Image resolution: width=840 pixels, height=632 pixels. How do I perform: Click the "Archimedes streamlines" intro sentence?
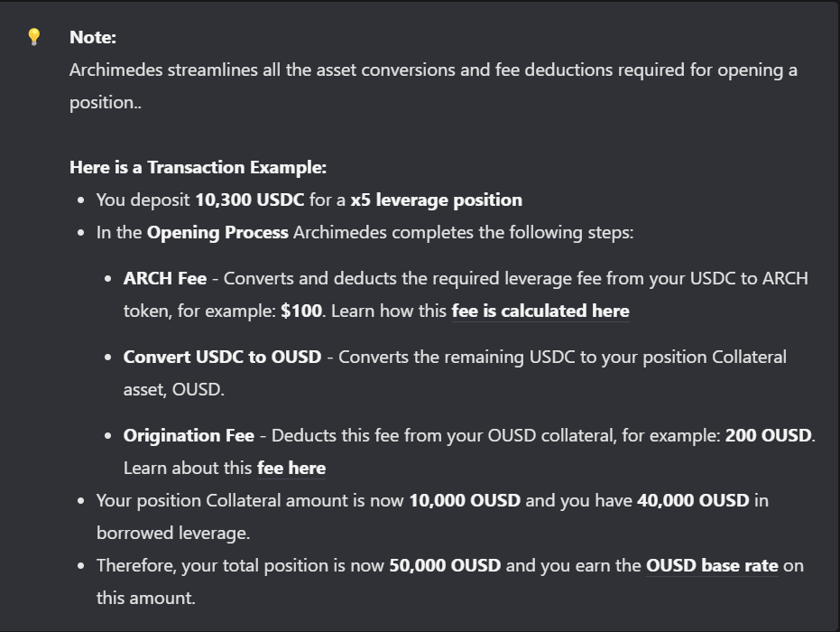pos(433,70)
